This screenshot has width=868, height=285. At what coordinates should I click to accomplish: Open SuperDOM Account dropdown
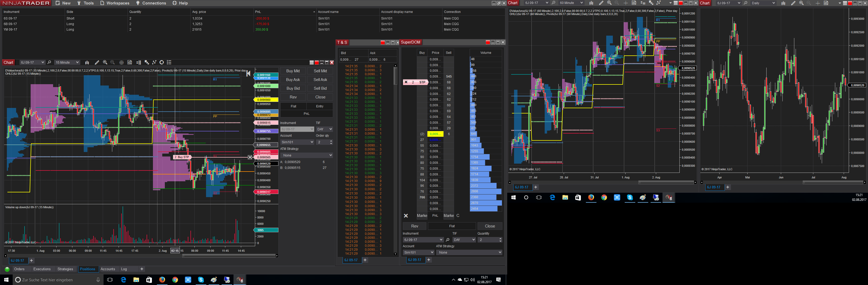click(x=418, y=252)
